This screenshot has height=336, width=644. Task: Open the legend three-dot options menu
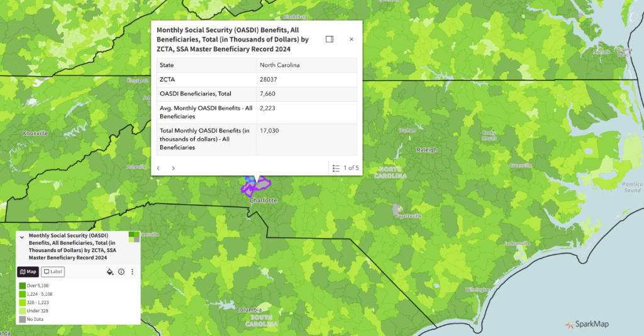pos(132,271)
